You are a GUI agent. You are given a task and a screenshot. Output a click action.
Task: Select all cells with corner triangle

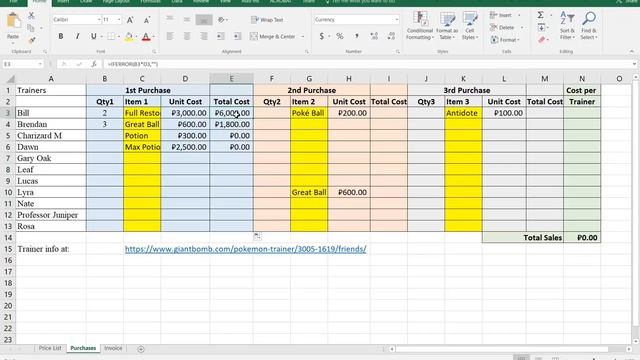[x=10, y=79]
